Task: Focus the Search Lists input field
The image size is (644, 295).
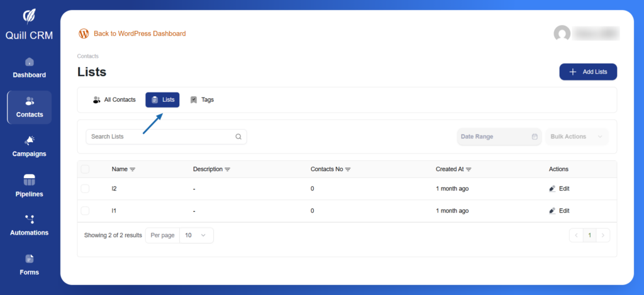Action: click(x=160, y=136)
